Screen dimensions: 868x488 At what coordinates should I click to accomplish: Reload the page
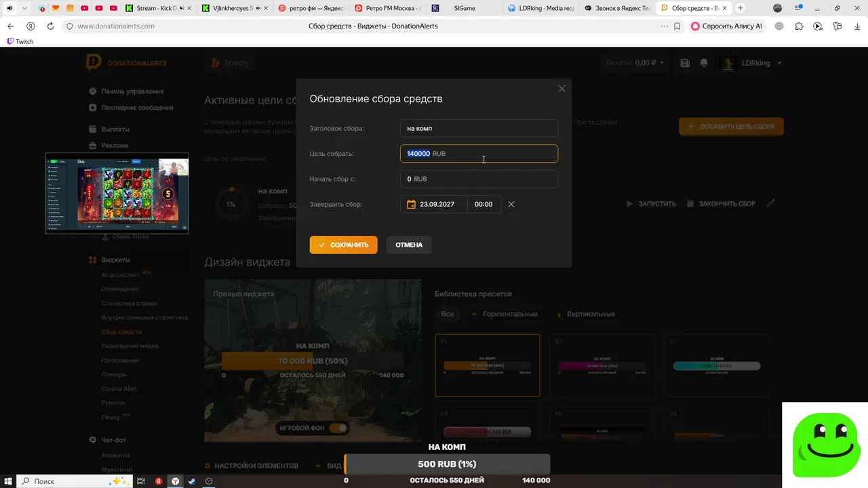coord(50,26)
